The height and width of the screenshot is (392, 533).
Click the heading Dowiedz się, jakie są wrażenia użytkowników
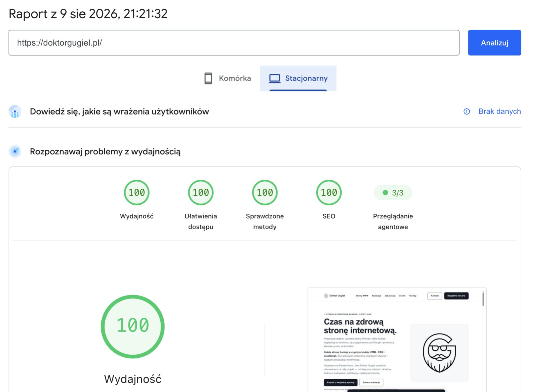[120, 111]
